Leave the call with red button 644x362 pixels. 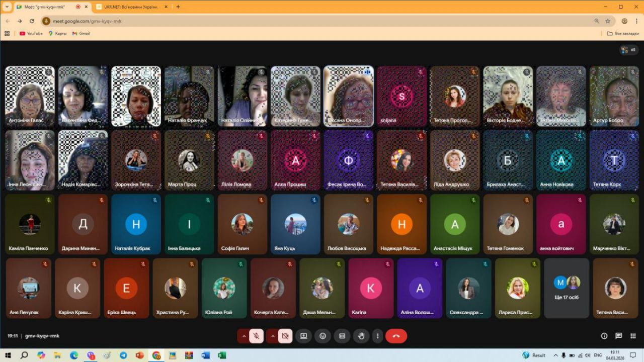tap(396, 336)
